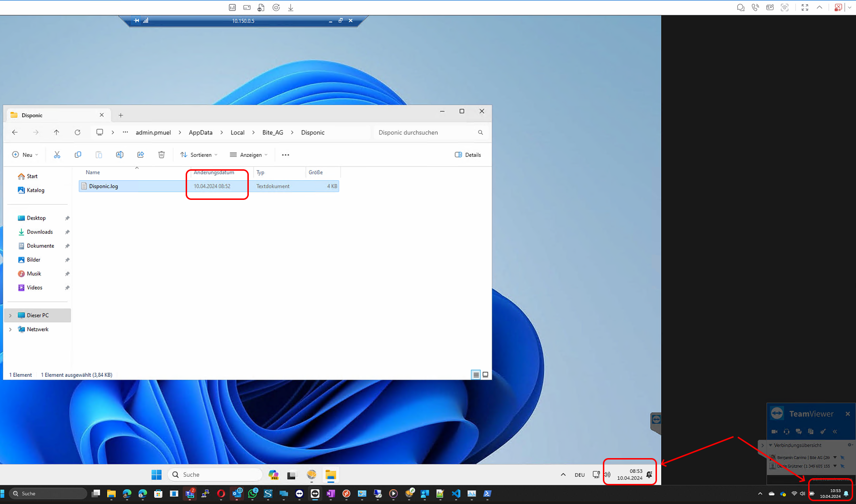Sort by the Typ column header
Viewport: 856px width, 504px height.
click(x=260, y=172)
